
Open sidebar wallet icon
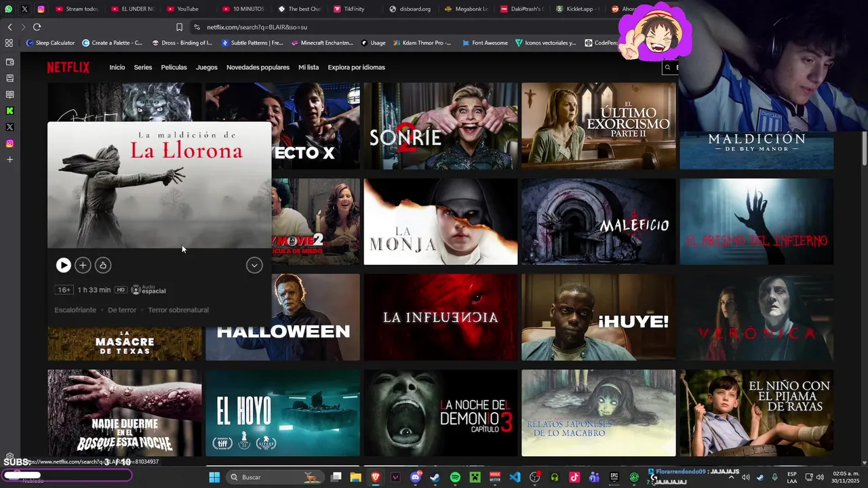point(9,62)
